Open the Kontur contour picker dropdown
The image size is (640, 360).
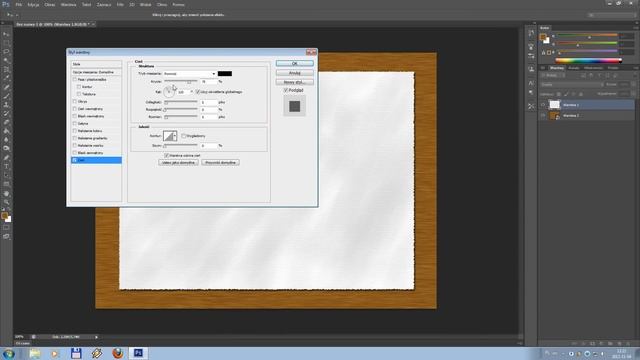[175, 136]
